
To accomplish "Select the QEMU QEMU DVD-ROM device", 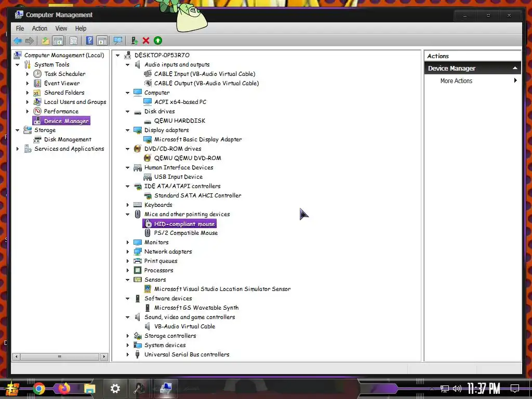I will [188, 158].
